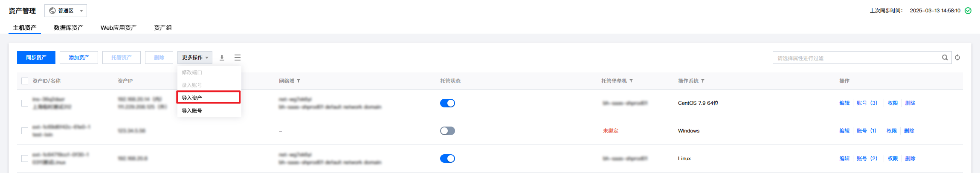
Task: Enable hosting for the Windows asset
Action: (x=447, y=131)
